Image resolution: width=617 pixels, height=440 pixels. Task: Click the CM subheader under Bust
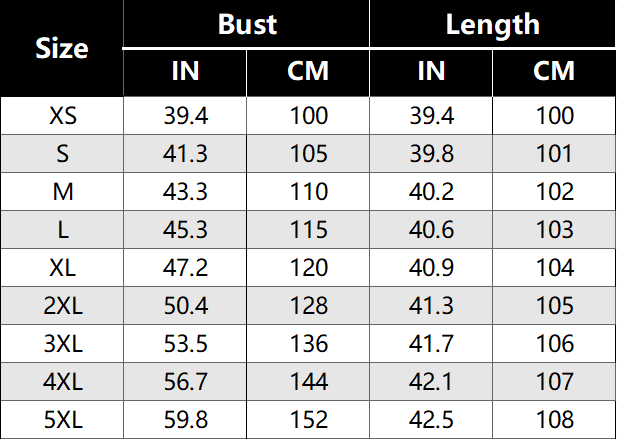tap(308, 71)
